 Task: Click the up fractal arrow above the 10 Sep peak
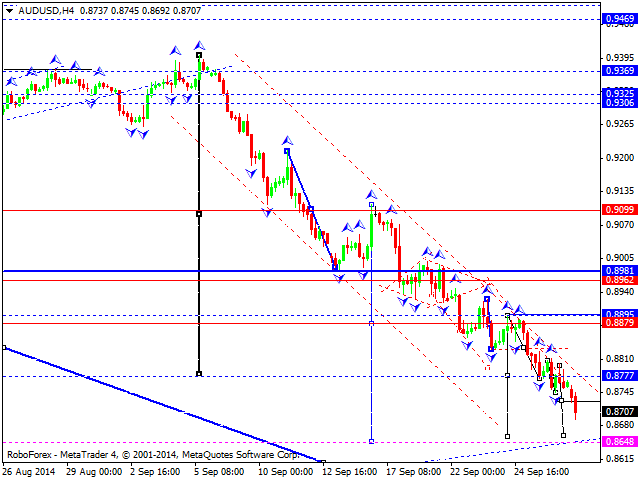coord(287,141)
